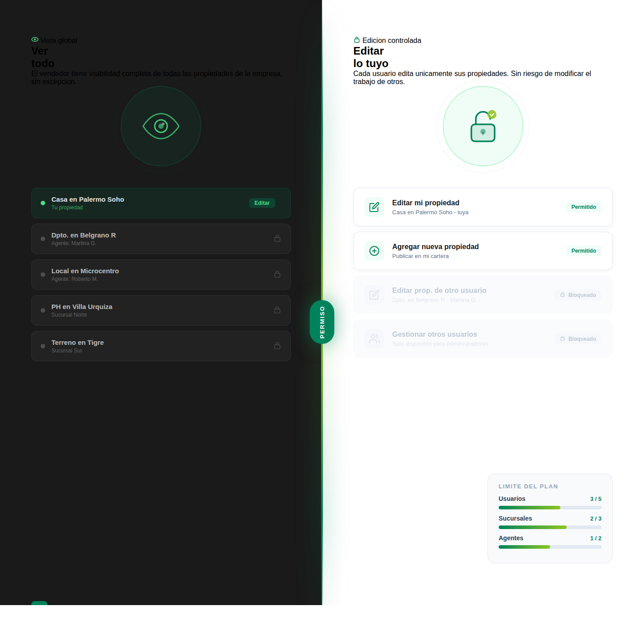Click Permitido badge on Agregar nueva propiedad
The width and height of the screenshot is (644, 644).
tap(583, 251)
